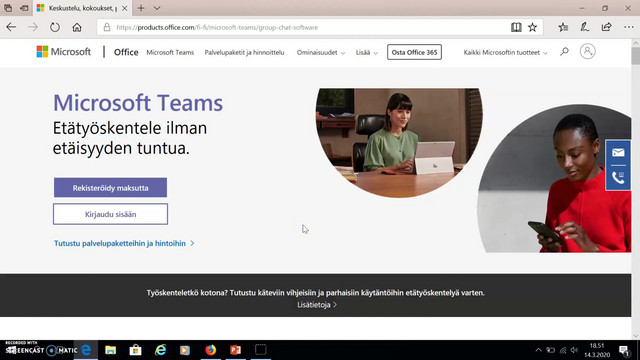Click the Kirjaudu sisään button
Image resolution: width=640 pixels, height=360 pixels.
(x=110, y=214)
